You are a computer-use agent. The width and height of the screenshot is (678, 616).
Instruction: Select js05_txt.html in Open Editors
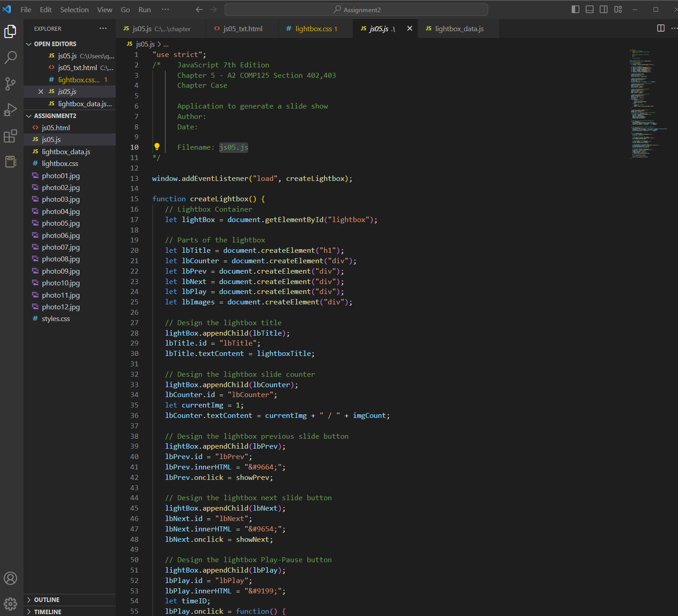click(x=70, y=67)
